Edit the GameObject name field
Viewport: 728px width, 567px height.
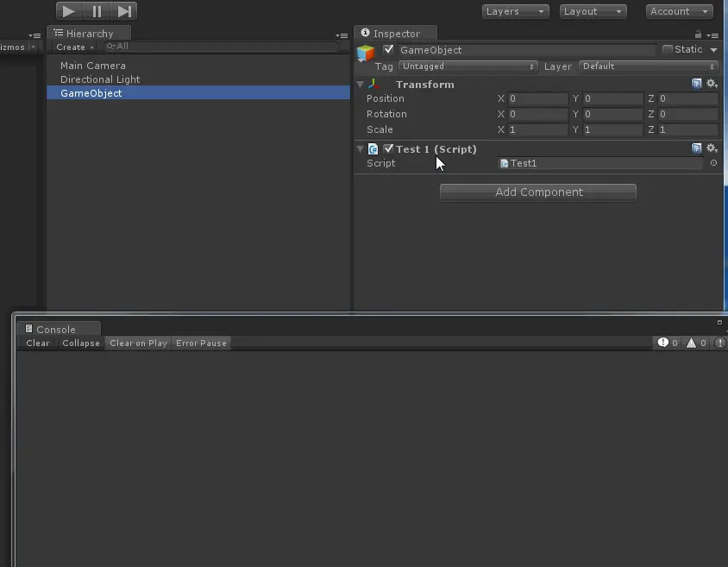[x=527, y=50]
